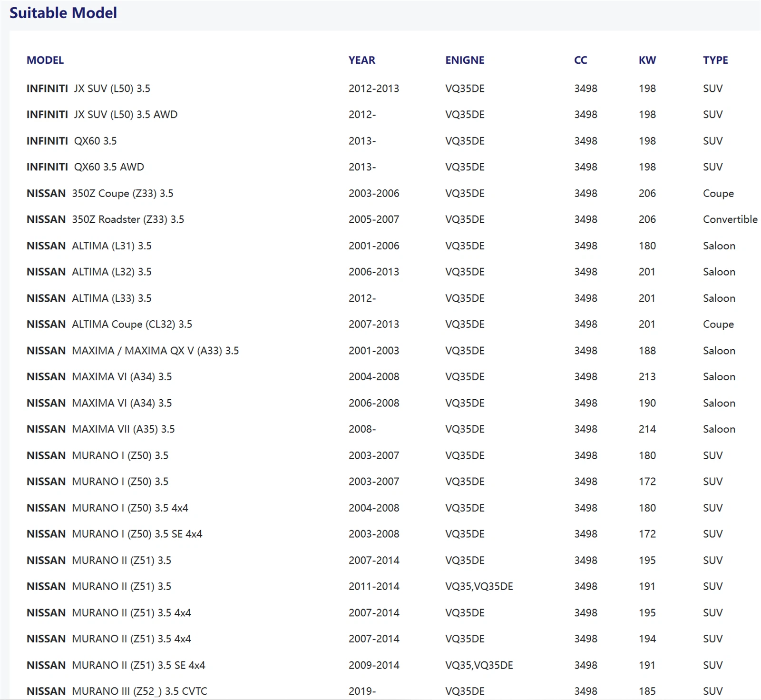This screenshot has width=761, height=700.
Task: Select NISSAN ALTIMA (L31) 3.5 model
Action: (89, 246)
